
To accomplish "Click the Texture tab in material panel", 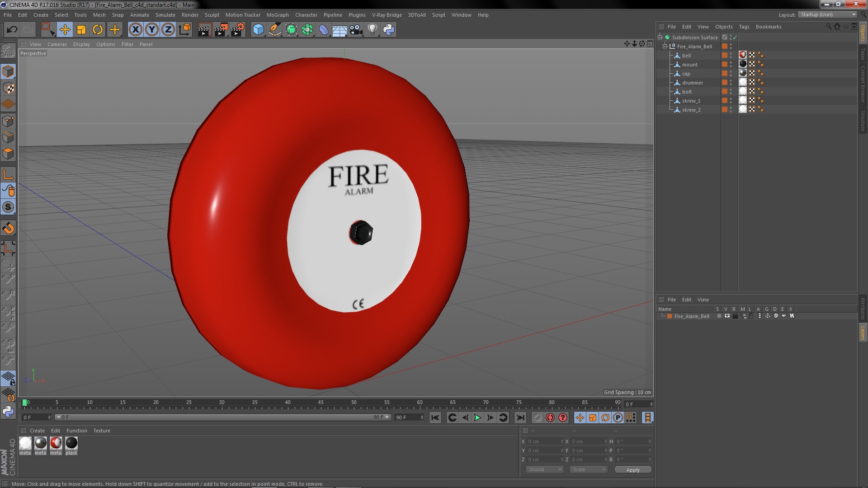I will pyautogui.click(x=101, y=430).
